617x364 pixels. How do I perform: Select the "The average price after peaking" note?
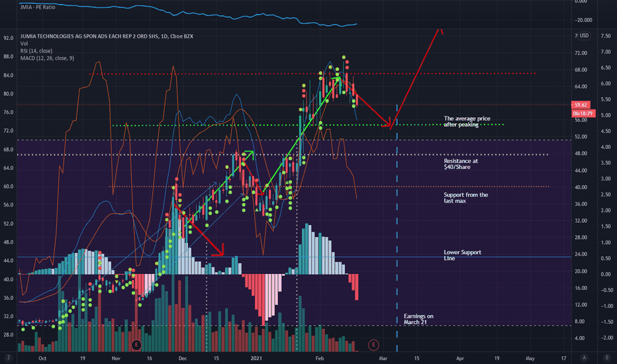(467, 122)
